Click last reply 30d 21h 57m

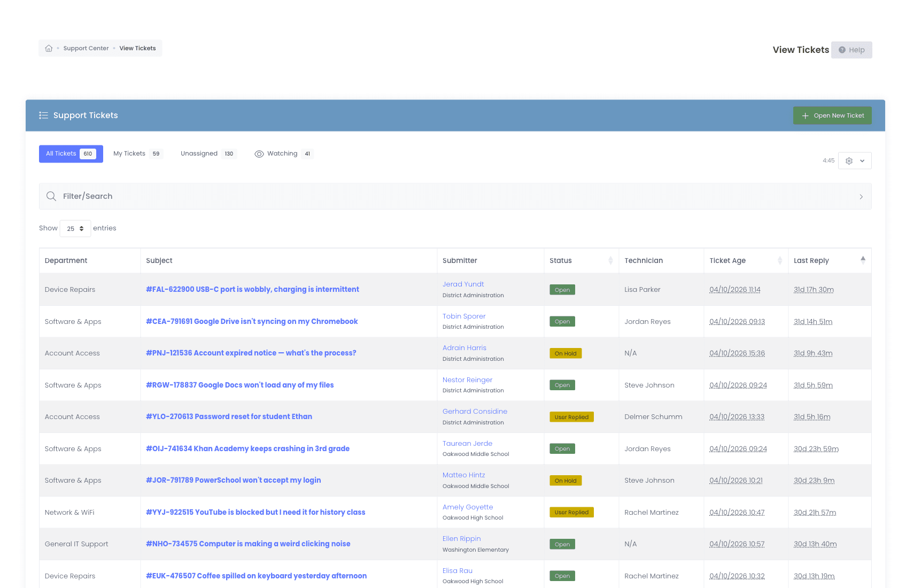point(815,513)
